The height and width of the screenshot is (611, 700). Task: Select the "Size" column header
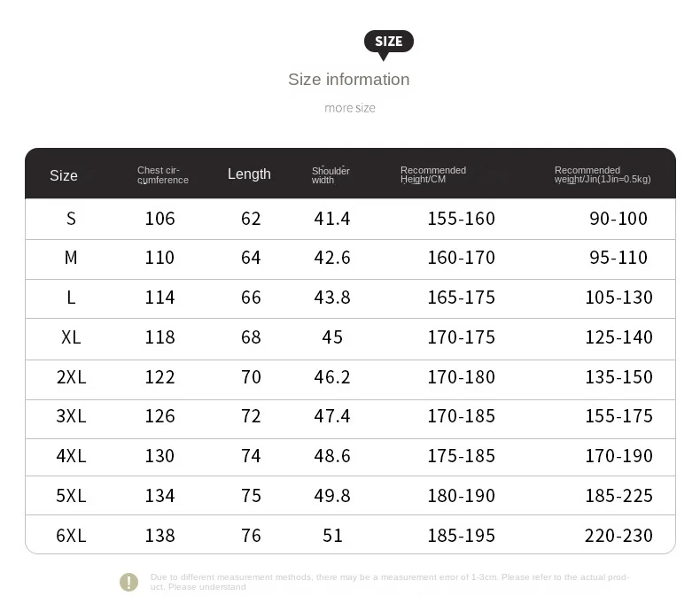[x=64, y=175]
